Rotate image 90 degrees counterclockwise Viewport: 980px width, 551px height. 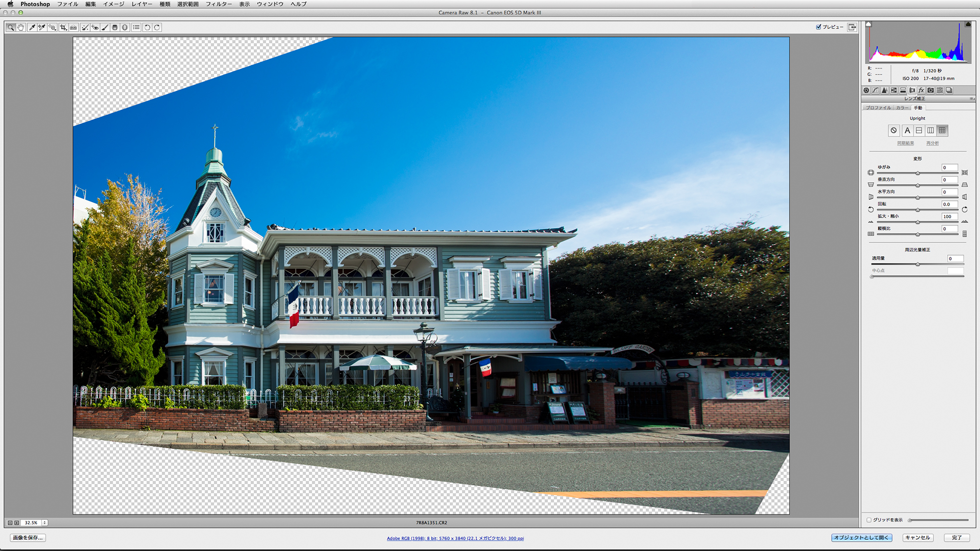pos(147,27)
